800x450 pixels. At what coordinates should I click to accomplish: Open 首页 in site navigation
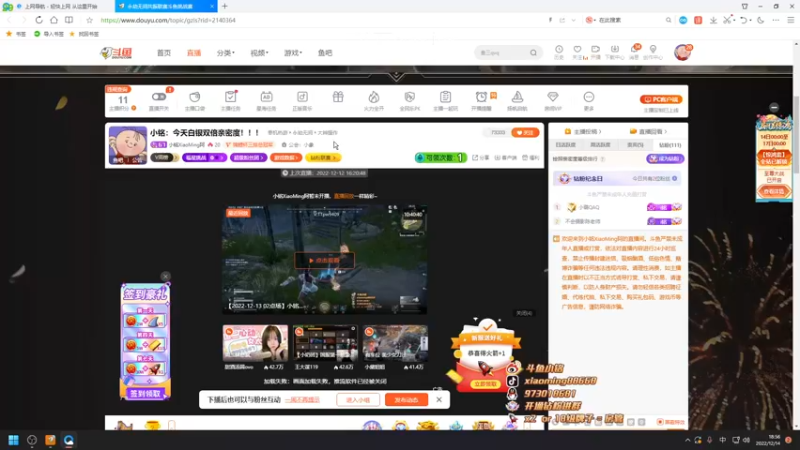click(164, 53)
